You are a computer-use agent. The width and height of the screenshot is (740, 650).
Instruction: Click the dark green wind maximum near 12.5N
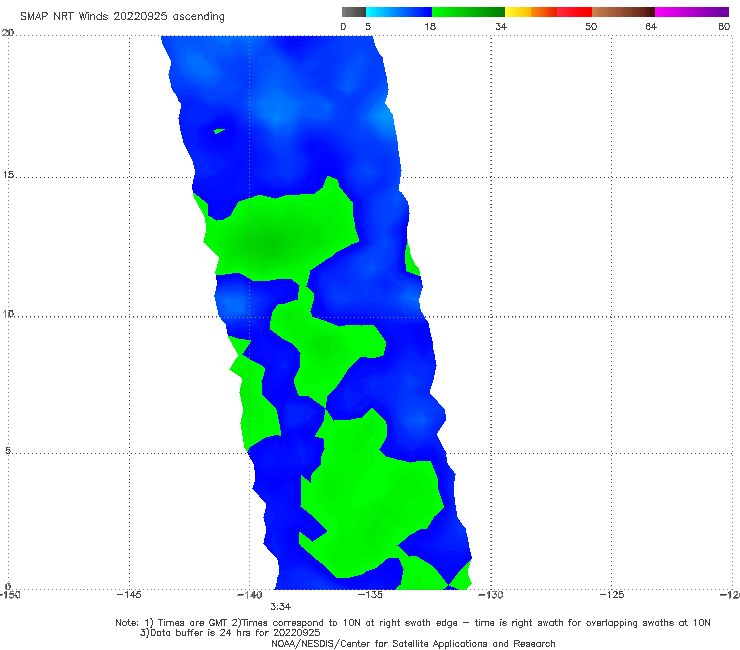point(270,243)
